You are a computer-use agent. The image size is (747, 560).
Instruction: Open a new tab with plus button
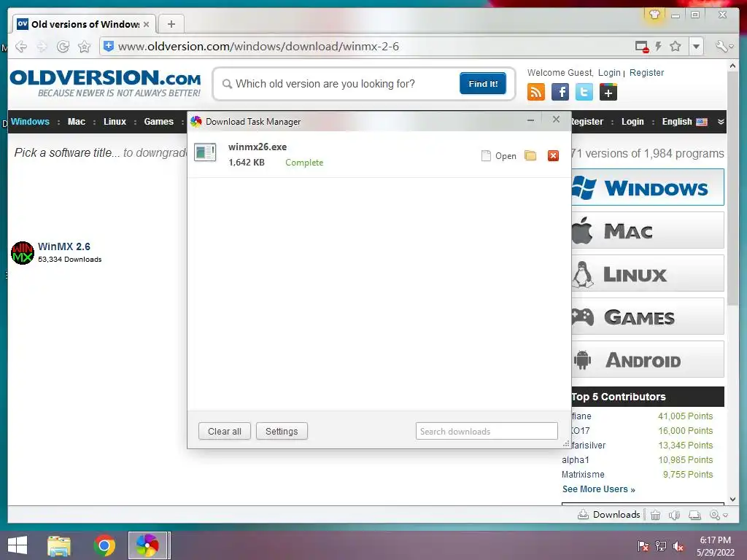(171, 24)
